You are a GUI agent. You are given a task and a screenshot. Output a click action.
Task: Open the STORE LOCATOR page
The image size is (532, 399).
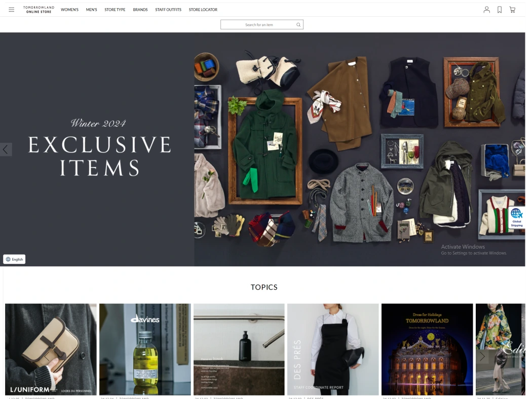(x=203, y=10)
